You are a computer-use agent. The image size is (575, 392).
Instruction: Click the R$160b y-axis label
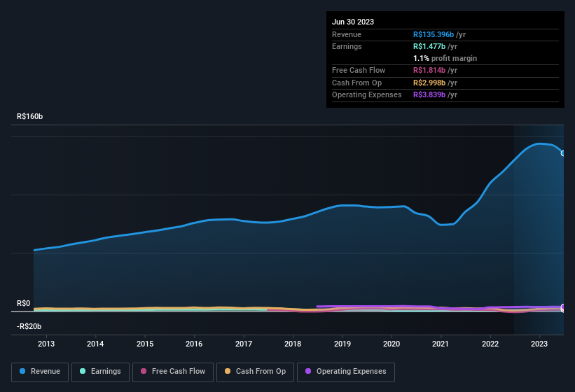click(x=30, y=116)
